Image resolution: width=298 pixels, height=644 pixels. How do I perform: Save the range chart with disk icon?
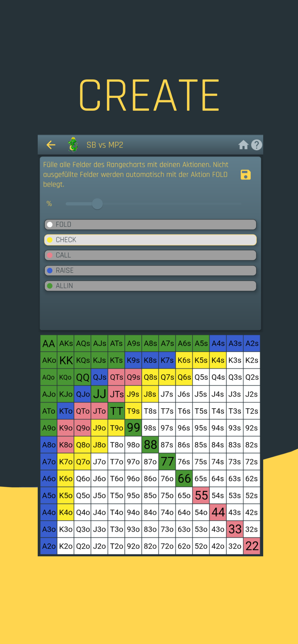(x=246, y=175)
